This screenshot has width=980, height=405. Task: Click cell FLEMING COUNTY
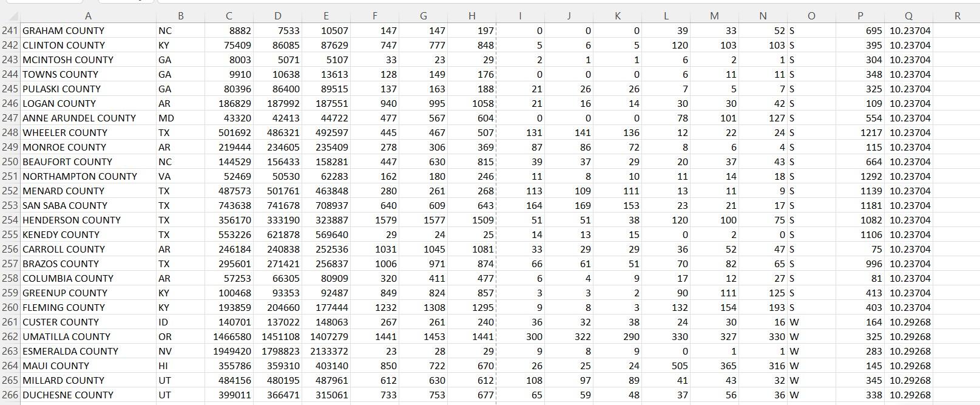coord(88,307)
